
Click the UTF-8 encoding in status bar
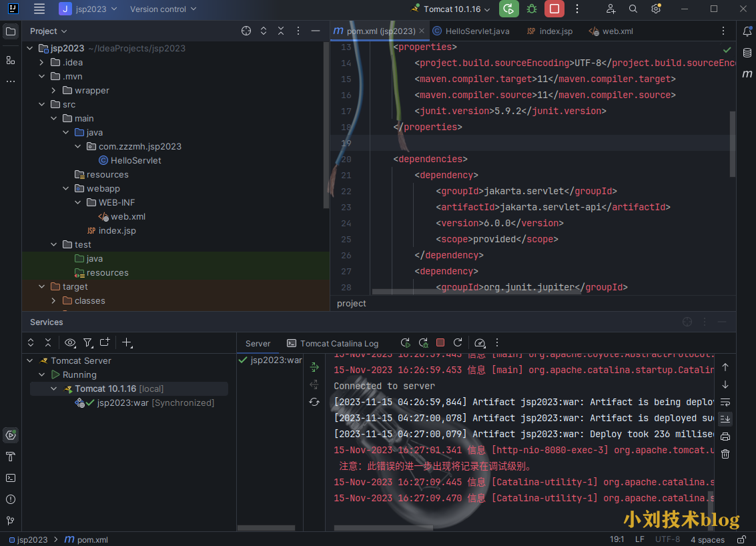coord(667,539)
